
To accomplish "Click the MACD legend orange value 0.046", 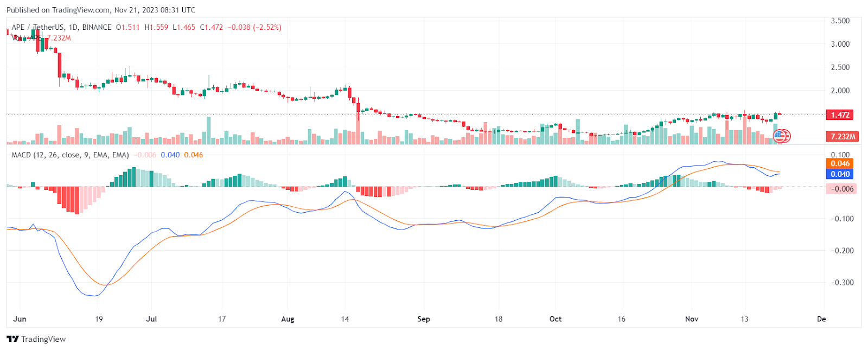I will [194, 155].
